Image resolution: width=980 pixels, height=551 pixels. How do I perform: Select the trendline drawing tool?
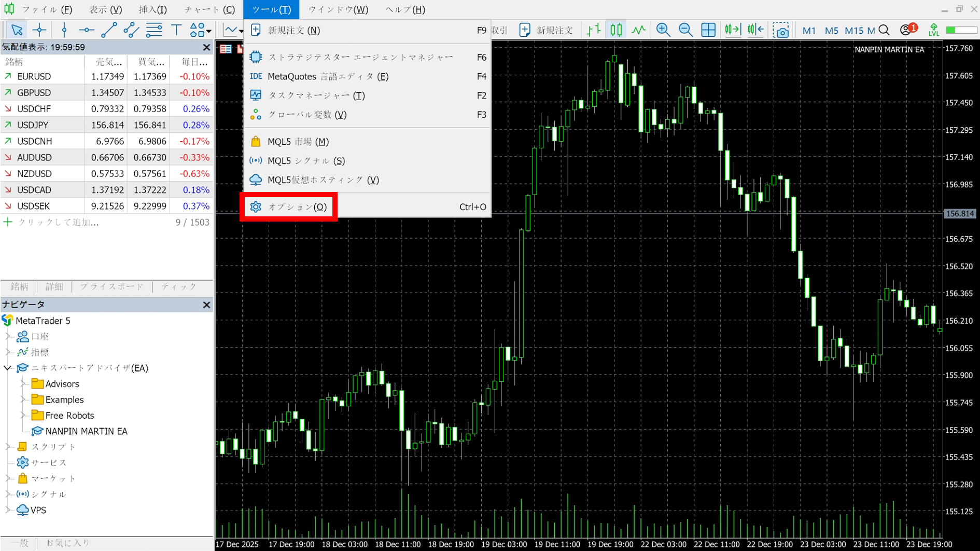click(x=108, y=30)
